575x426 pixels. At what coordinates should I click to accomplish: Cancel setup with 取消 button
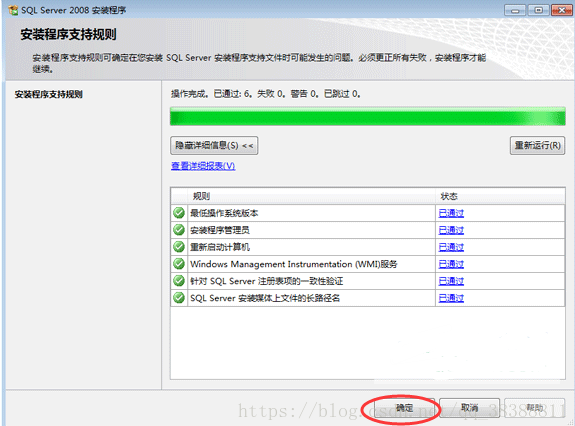click(x=469, y=408)
